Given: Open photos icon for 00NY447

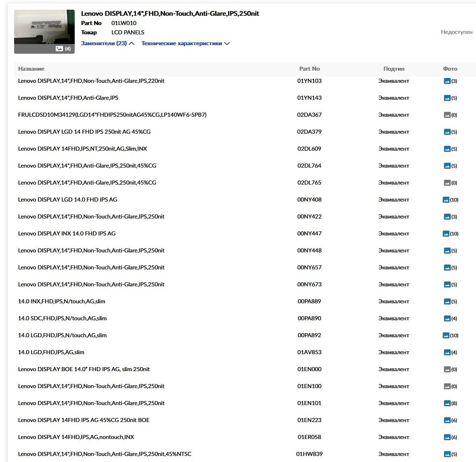Looking at the screenshot, I should [446, 234].
